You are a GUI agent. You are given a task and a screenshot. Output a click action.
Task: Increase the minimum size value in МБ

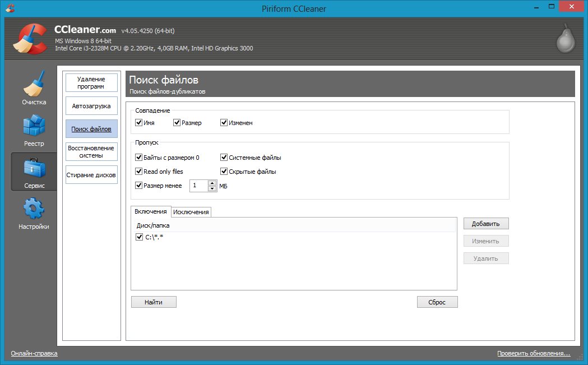click(212, 183)
